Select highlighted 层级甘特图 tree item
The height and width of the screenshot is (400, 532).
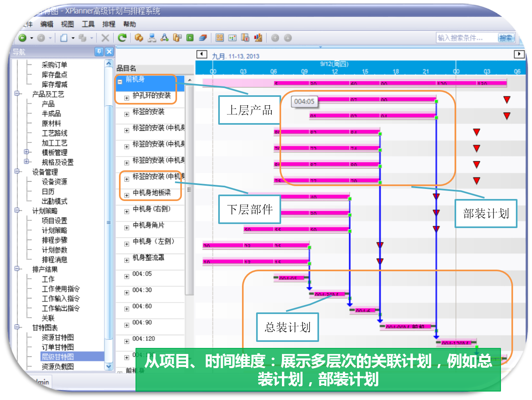click(x=58, y=357)
